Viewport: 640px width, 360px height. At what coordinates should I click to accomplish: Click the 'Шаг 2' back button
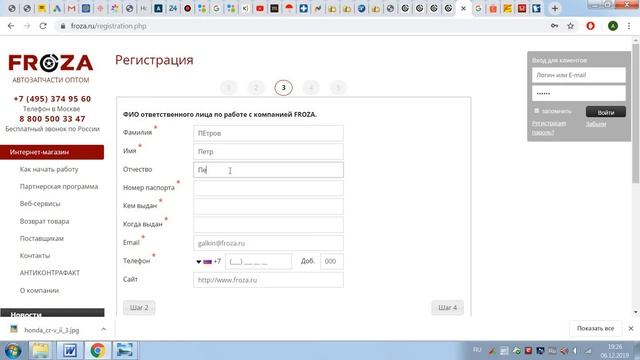(139, 307)
